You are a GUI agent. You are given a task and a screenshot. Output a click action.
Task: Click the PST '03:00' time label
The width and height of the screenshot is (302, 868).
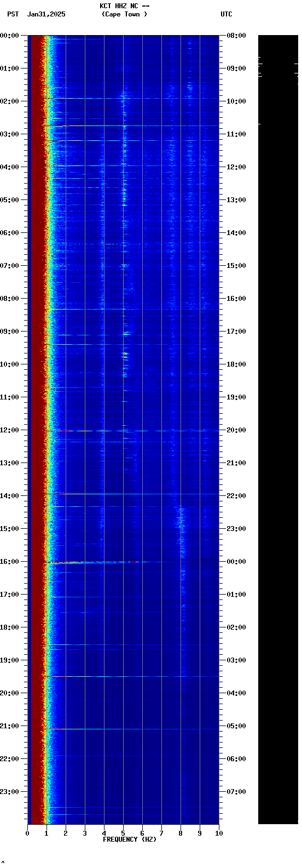click(x=10, y=134)
